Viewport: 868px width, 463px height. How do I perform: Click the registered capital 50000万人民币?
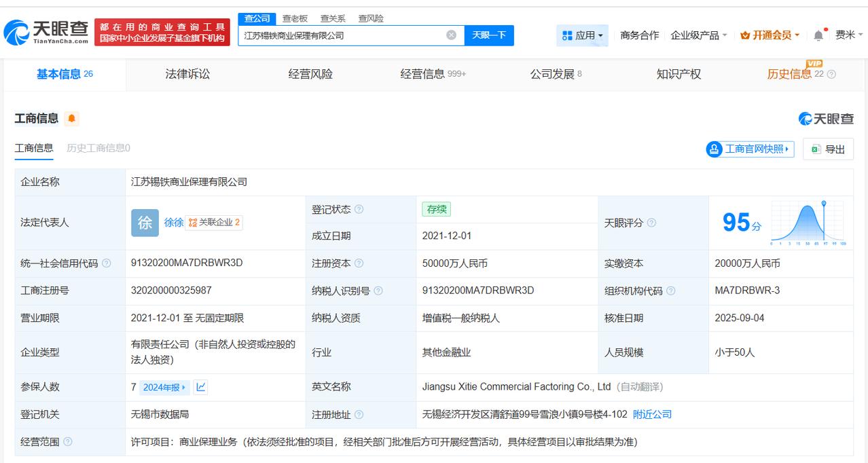click(455, 263)
